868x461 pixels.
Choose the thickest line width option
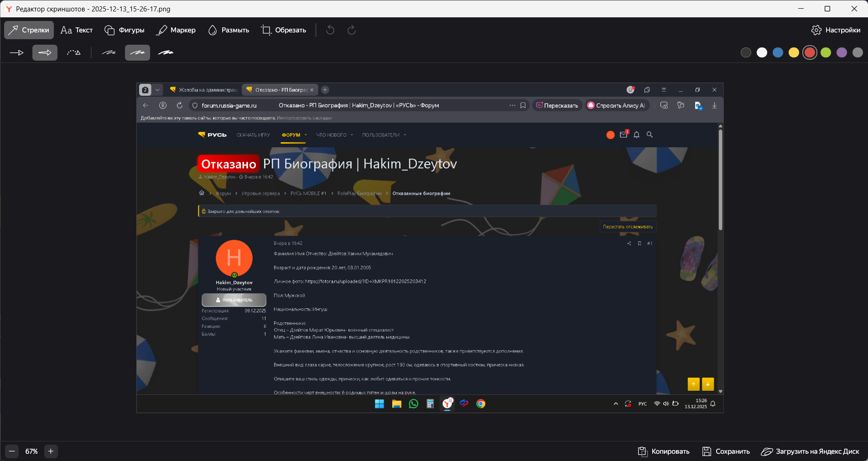[x=166, y=53]
